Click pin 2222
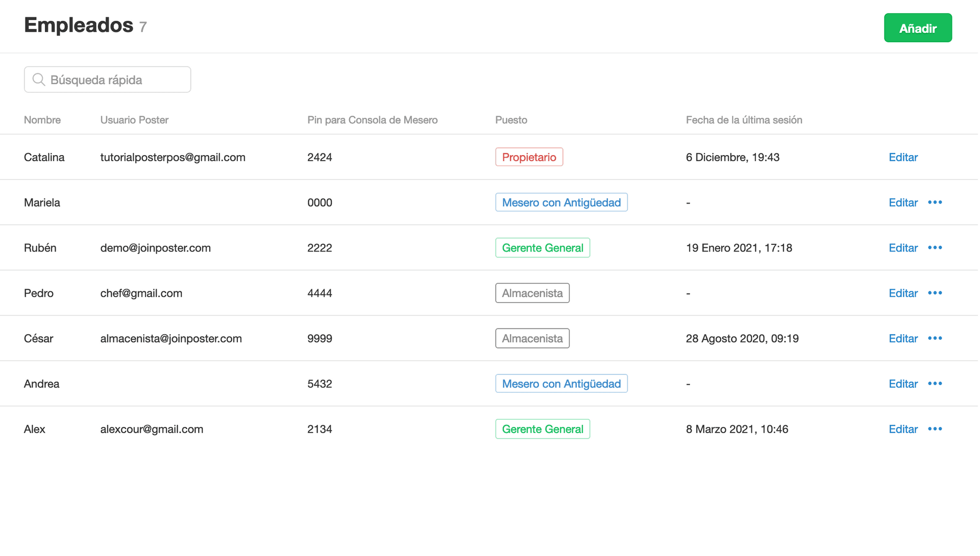The width and height of the screenshot is (980, 556). click(x=320, y=248)
